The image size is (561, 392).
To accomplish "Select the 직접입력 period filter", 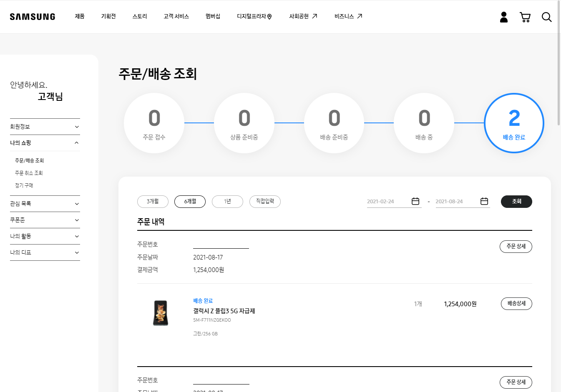I will coord(265,202).
